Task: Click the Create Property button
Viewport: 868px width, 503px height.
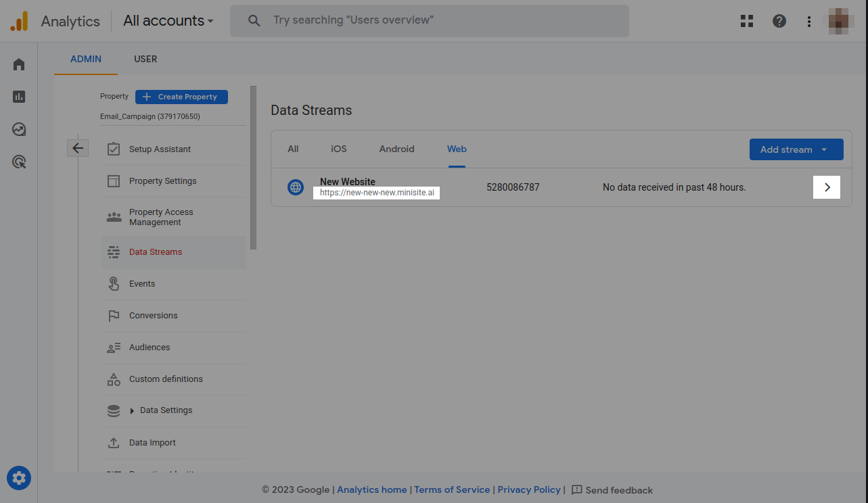Action: coord(181,97)
